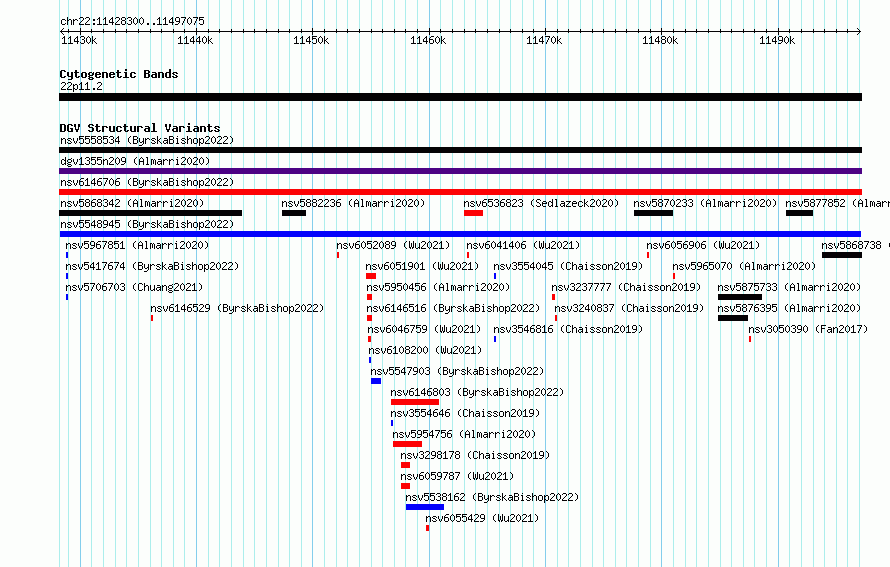This screenshot has width=890, height=567.
Task: Click the black bar under nsv5868342
Action: [x=150, y=213]
